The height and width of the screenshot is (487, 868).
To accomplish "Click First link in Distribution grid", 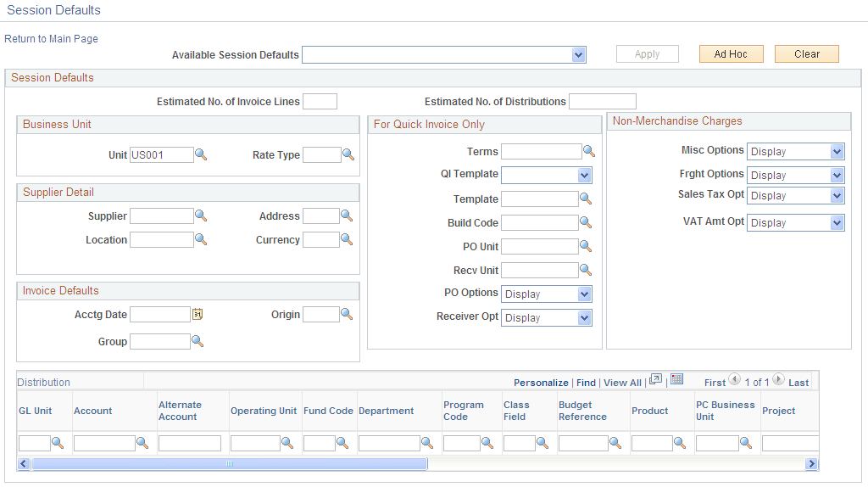I will (x=715, y=383).
